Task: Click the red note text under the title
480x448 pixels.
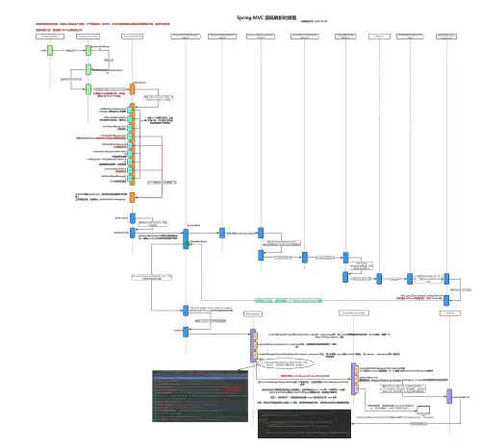Action: [x=103, y=24]
